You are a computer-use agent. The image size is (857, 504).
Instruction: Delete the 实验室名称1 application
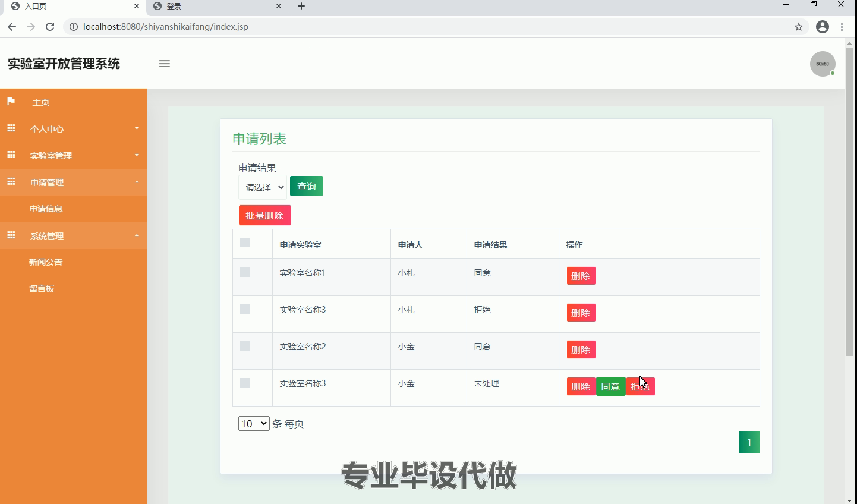[581, 276]
